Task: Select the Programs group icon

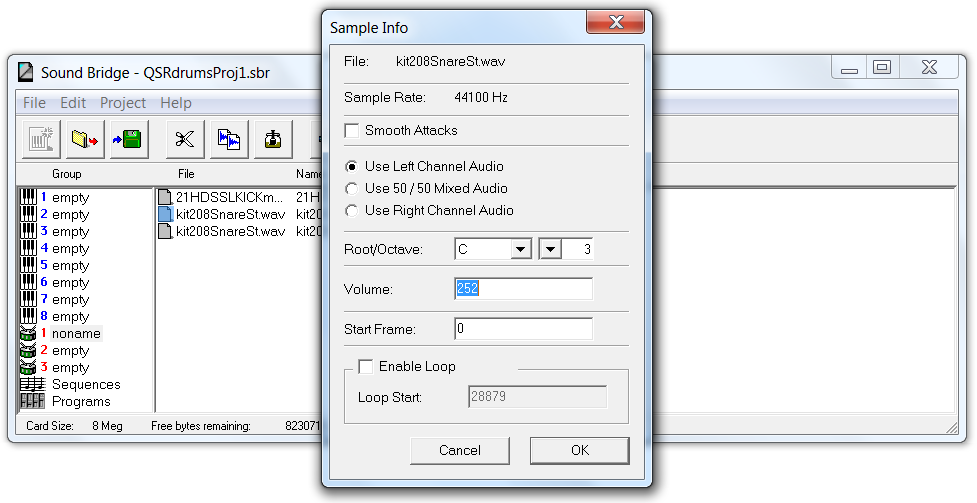Action: click(31, 402)
